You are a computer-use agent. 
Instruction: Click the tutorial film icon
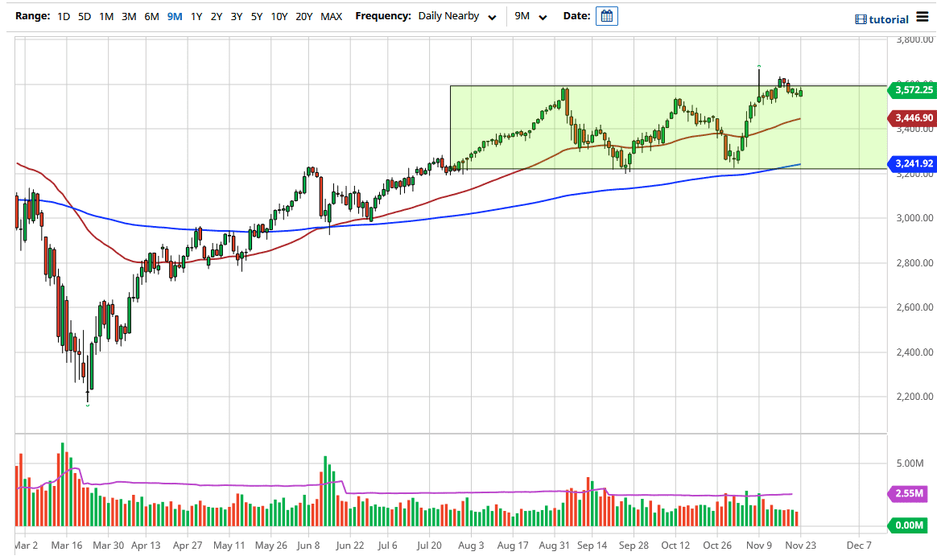point(861,19)
